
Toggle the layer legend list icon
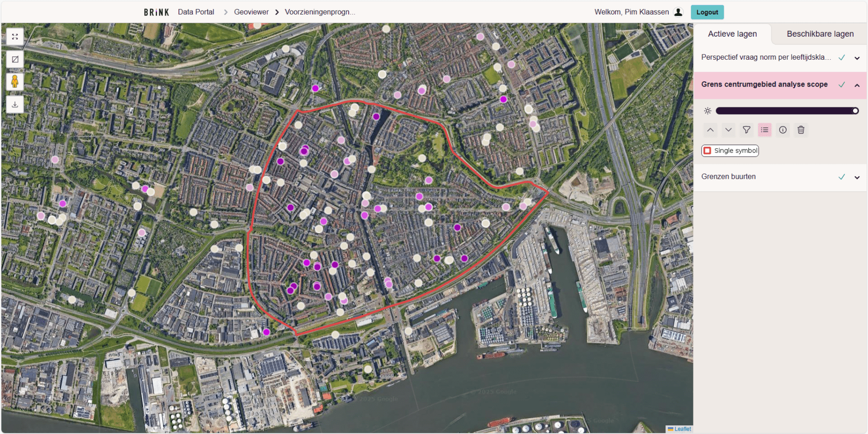(x=765, y=130)
